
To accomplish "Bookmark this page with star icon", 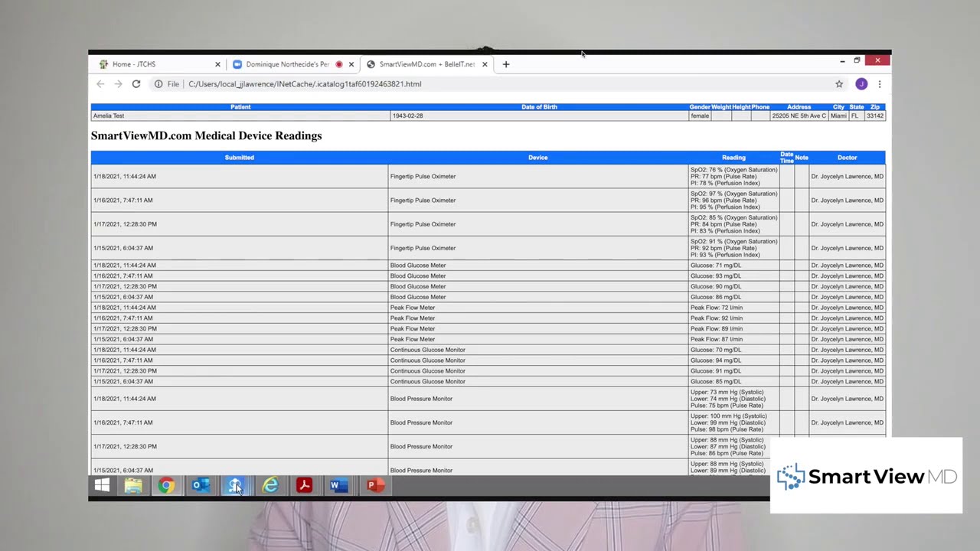I will [x=839, y=84].
